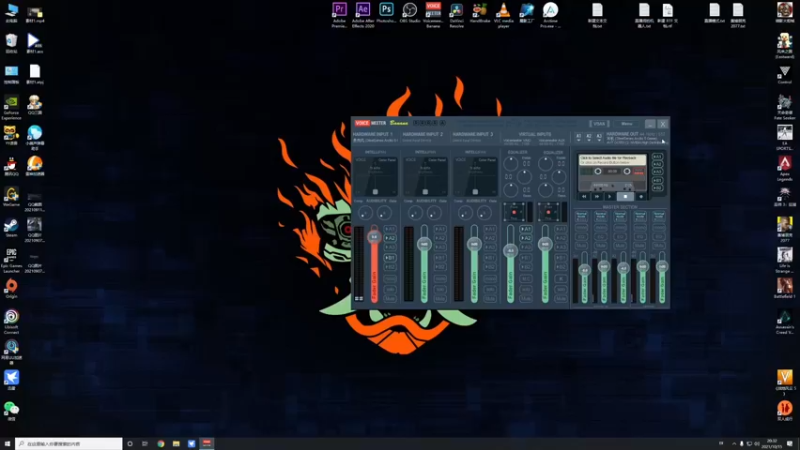Click the Hardware Input 2 fader knob
The image size is (800, 450).
tap(424, 244)
